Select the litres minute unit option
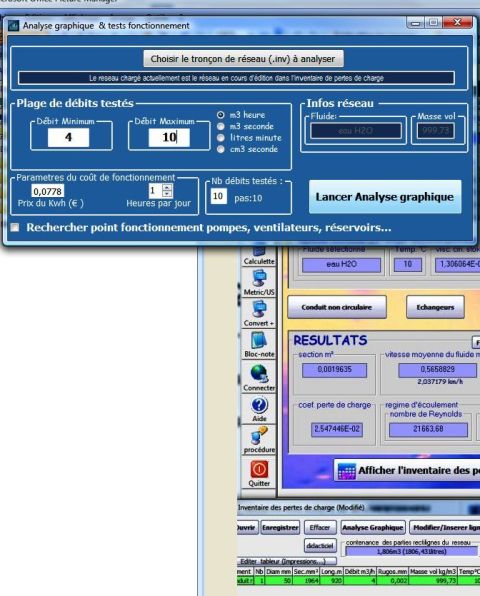Viewport: 480px width, 596px height. 221,138
